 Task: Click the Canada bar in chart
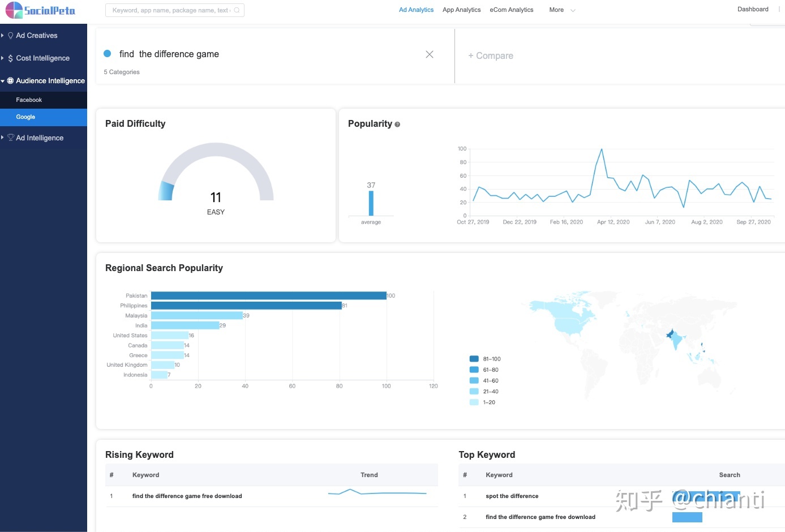[168, 345]
